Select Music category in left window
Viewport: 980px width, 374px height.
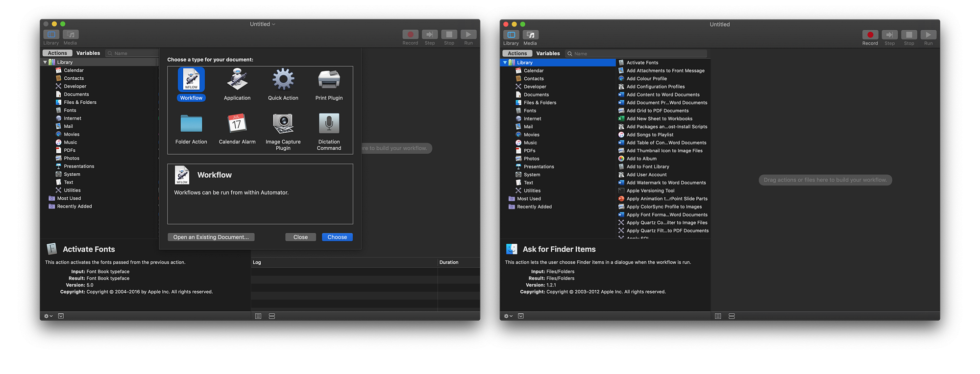click(70, 142)
